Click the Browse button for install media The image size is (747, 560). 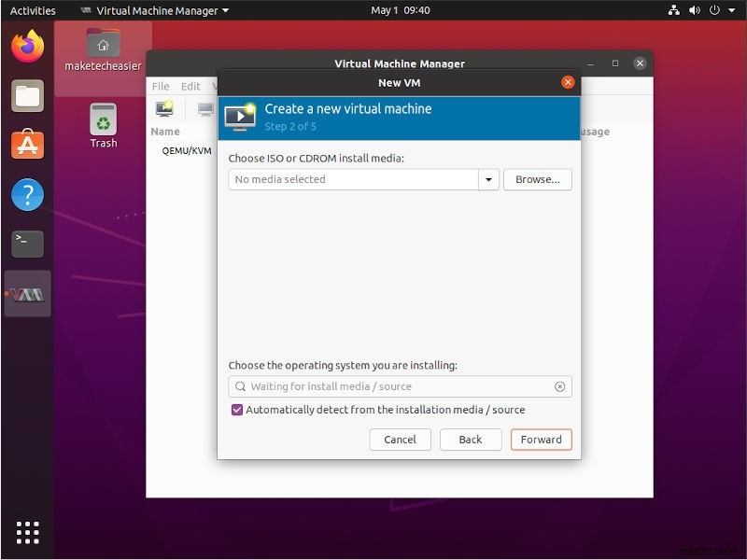tap(537, 179)
